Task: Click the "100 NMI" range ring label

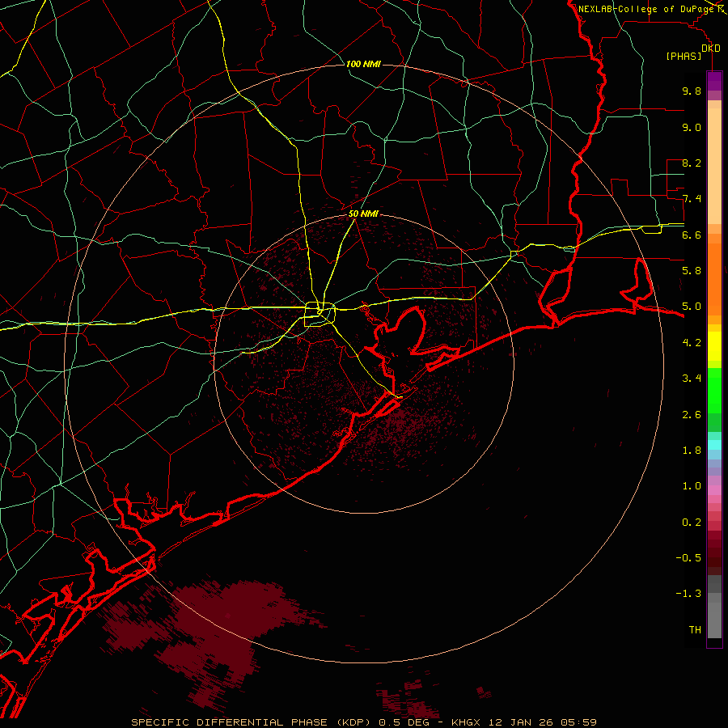Action: pos(363,64)
